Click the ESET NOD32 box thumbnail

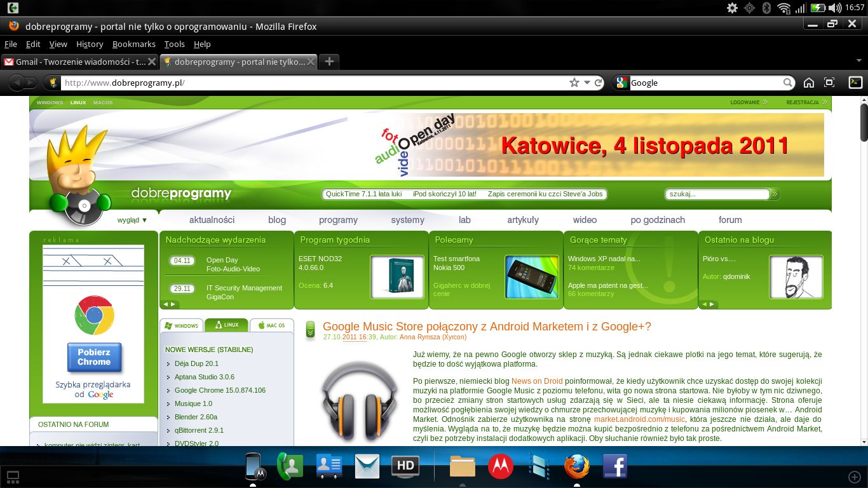click(397, 277)
